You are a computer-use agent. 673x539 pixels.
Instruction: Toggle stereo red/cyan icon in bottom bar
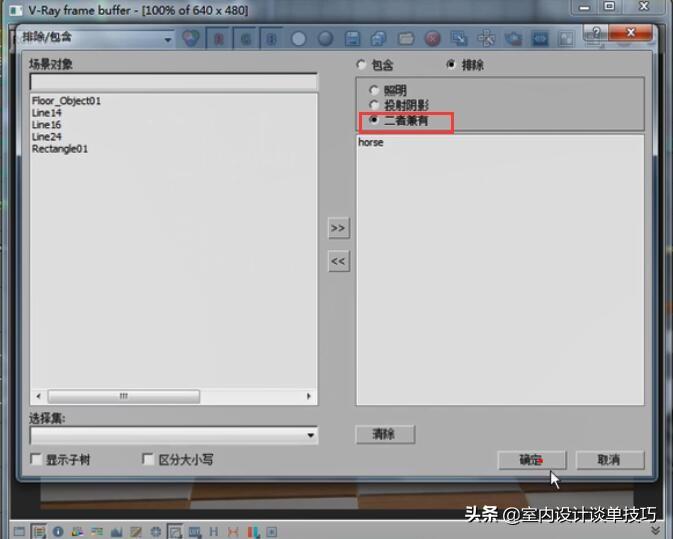(x=253, y=532)
